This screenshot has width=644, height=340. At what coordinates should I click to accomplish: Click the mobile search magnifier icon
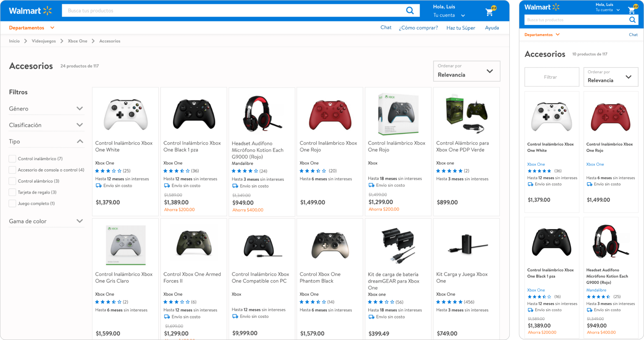[x=632, y=20]
